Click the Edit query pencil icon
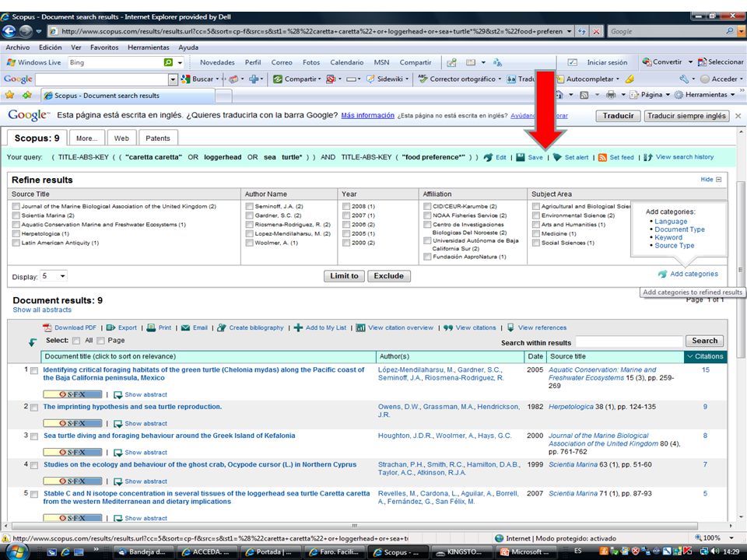Image resolution: width=747 pixels, height=560 pixels. [x=488, y=157]
